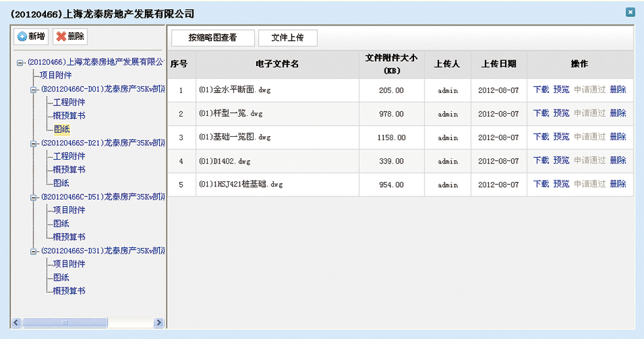Viewport: 644px width, 339px height.
Task: Select 概预算书 under S20120466S-D31 node
Action: click(x=69, y=291)
